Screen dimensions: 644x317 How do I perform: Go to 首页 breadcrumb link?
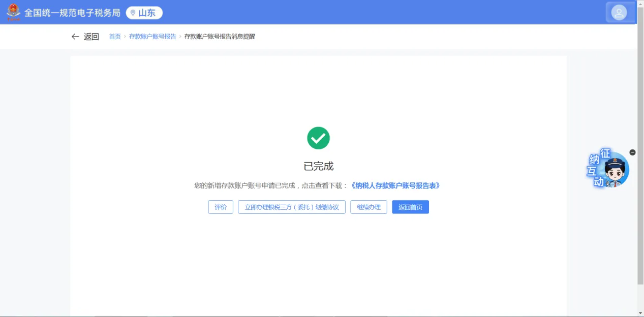[x=115, y=37]
